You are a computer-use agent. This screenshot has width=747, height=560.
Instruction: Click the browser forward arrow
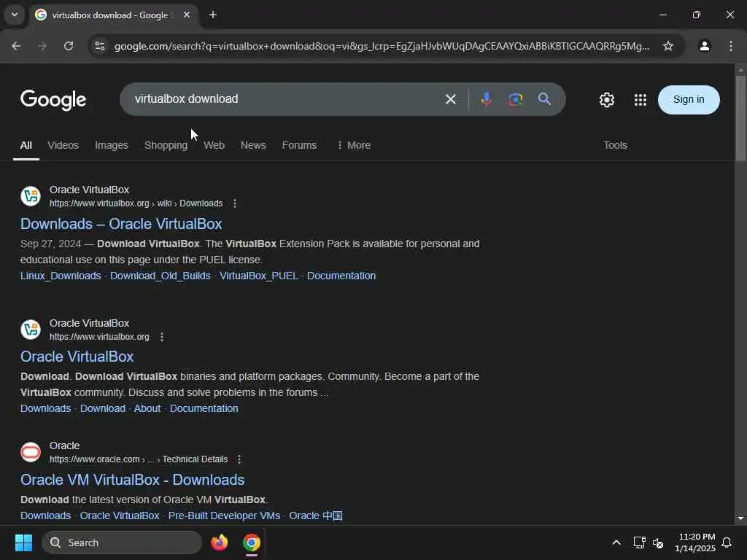pos(42,46)
